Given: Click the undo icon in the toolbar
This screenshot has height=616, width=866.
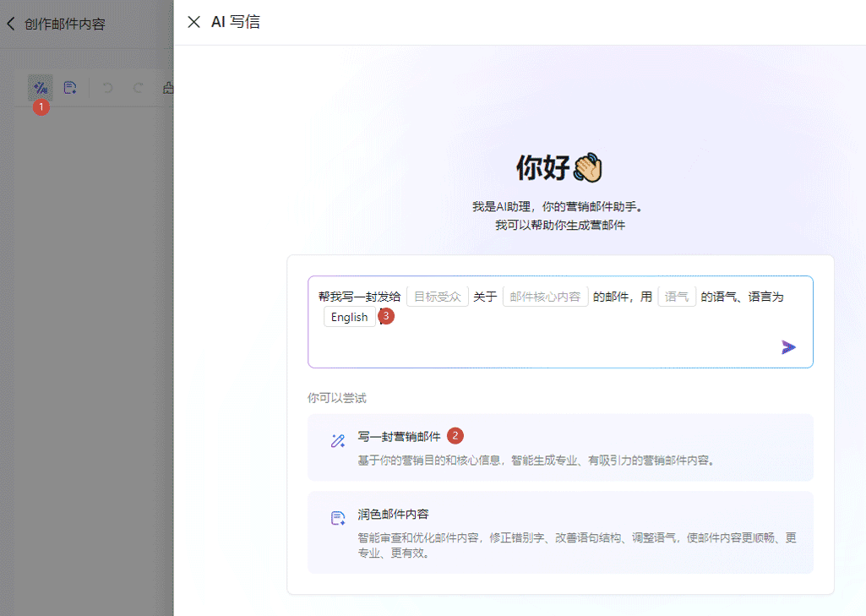Looking at the screenshot, I should (x=107, y=87).
